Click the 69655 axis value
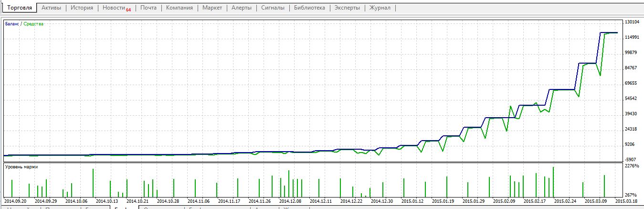The image size is (644, 209). pyautogui.click(x=631, y=83)
